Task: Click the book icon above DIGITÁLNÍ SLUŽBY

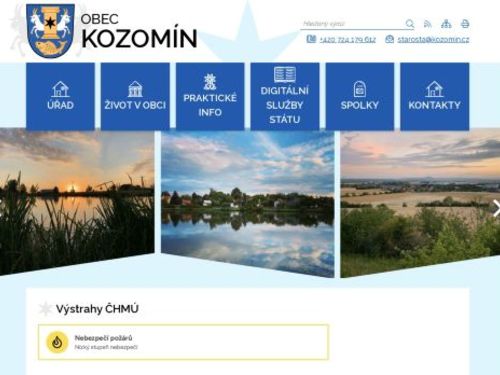Action: pyautogui.click(x=285, y=74)
